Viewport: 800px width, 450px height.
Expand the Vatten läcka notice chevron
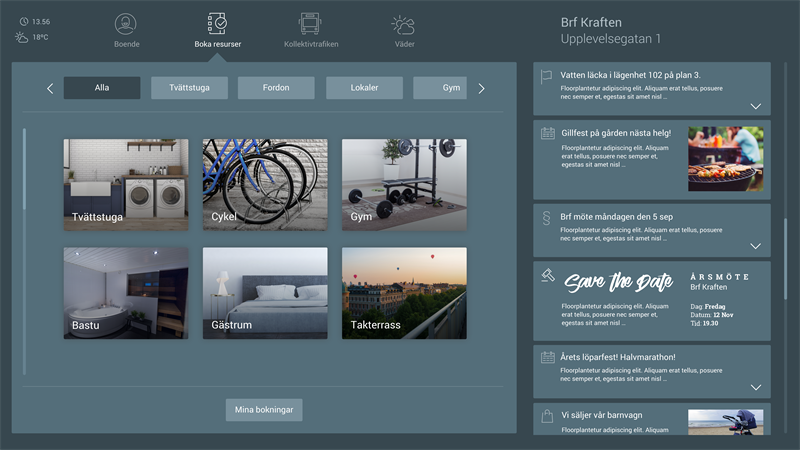click(756, 106)
